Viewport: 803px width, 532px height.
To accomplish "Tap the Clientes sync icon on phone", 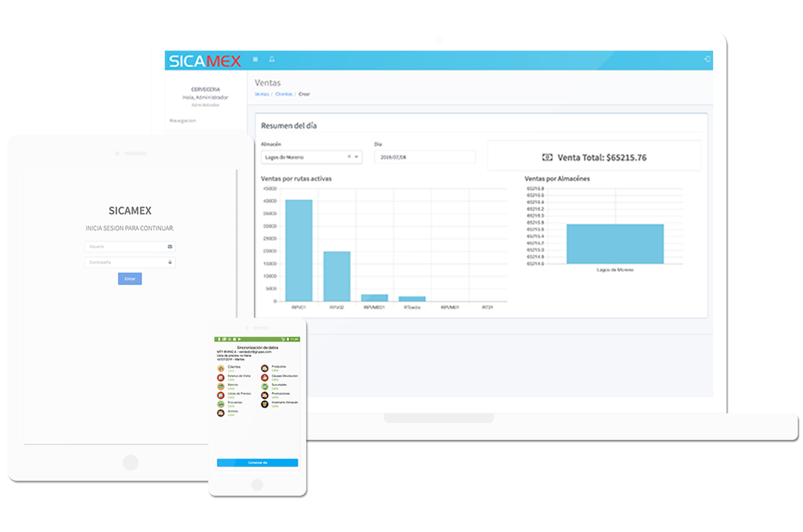I will point(221,368).
